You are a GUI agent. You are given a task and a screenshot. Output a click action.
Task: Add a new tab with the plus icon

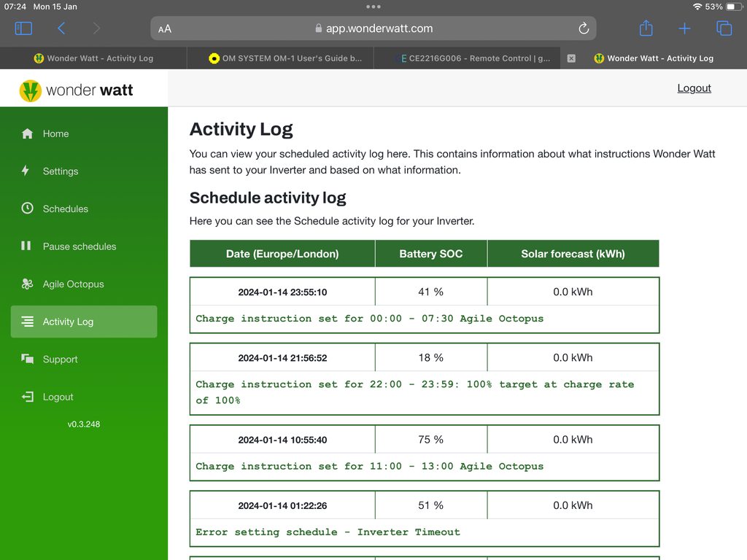click(684, 28)
